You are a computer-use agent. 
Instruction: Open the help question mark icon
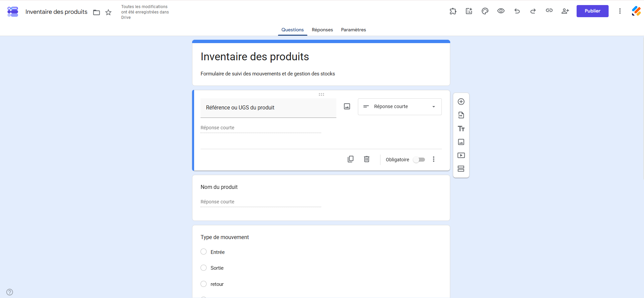click(10, 292)
